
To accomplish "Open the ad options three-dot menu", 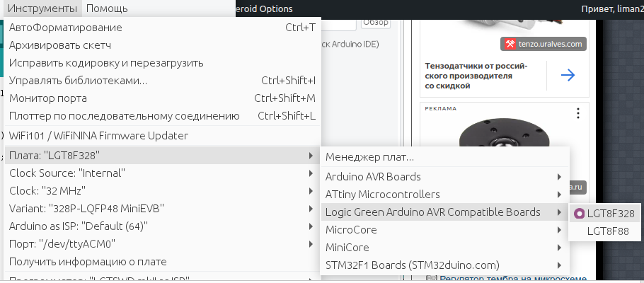I will coord(578,113).
